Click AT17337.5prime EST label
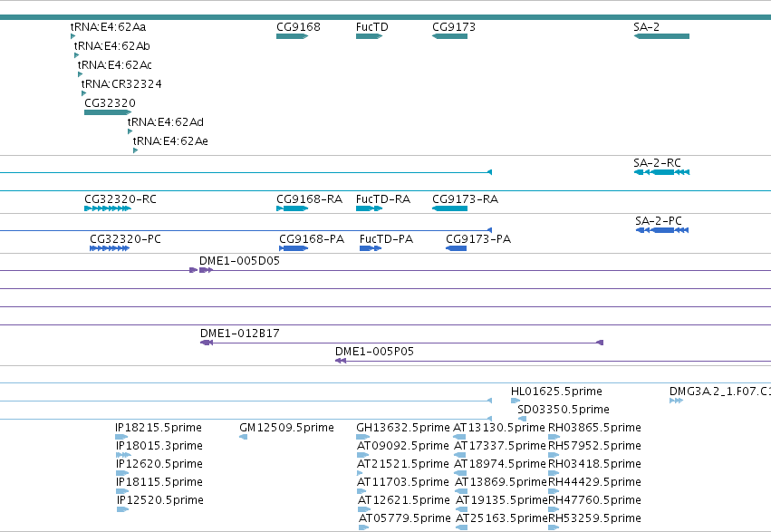771x532 pixels. (500, 446)
